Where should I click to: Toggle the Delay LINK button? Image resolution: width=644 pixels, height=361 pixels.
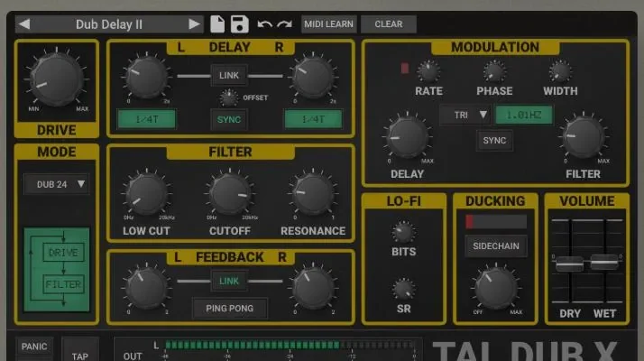229,75
